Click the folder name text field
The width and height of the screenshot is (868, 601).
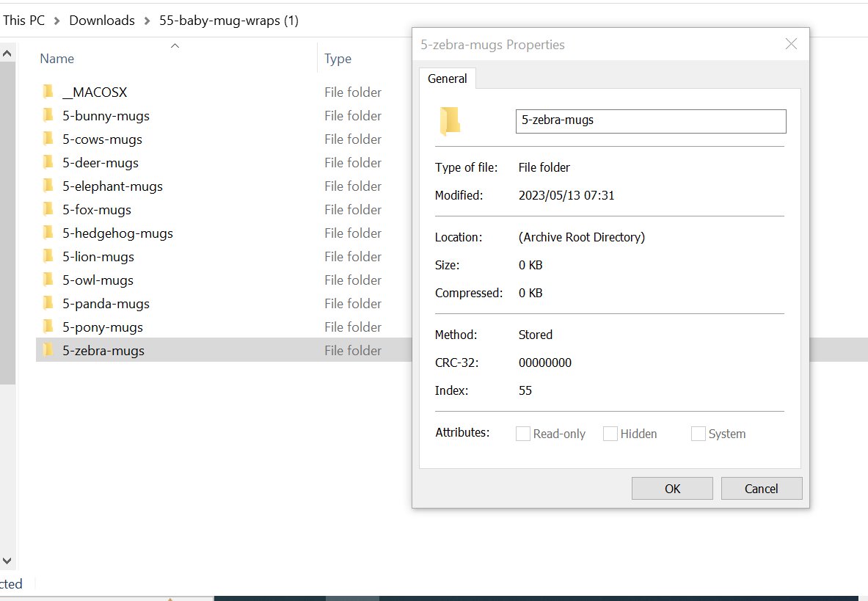(651, 121)
